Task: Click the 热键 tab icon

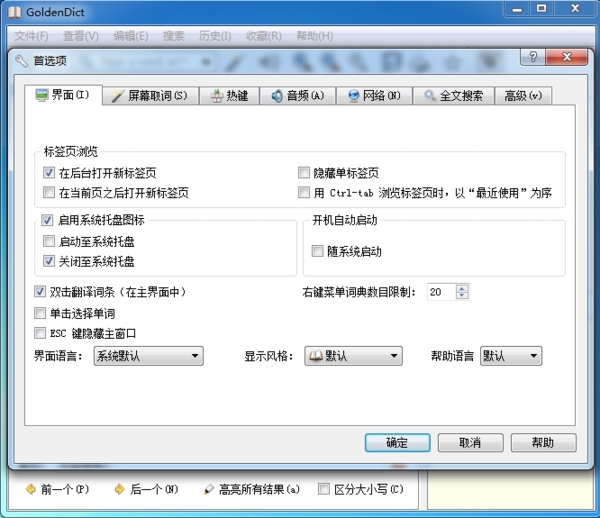Action: click(217, 96)
